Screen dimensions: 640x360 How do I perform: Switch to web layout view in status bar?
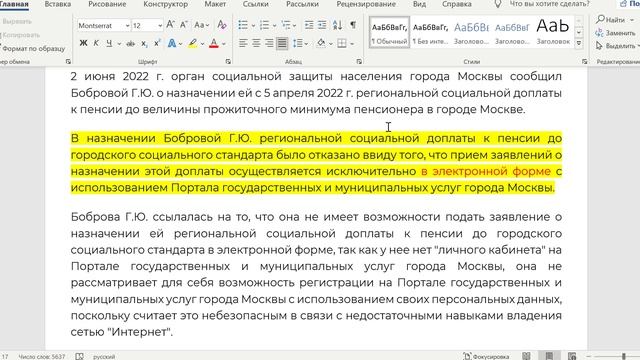pyautogui.click(x=572, y=356)
